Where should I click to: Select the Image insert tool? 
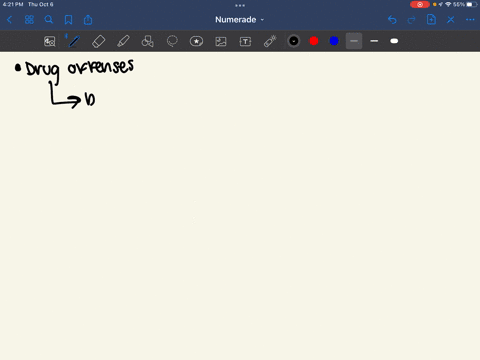(221, 41)
